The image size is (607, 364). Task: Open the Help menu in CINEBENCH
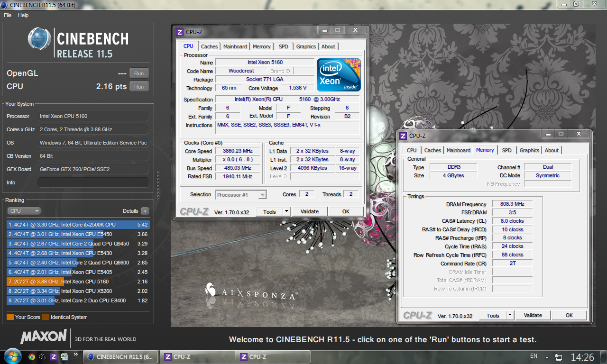point(23,15)
